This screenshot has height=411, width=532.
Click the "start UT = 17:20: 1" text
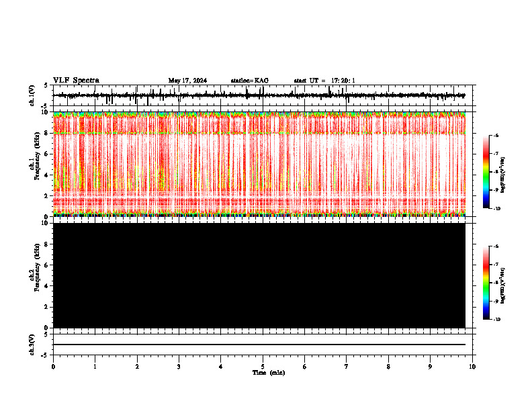pos(324,81)
